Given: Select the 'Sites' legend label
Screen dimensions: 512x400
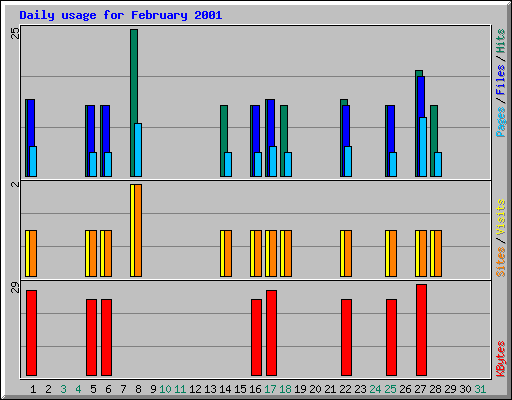Looking at the screenshot, I should pyautogui.click(x=501, y=262).
